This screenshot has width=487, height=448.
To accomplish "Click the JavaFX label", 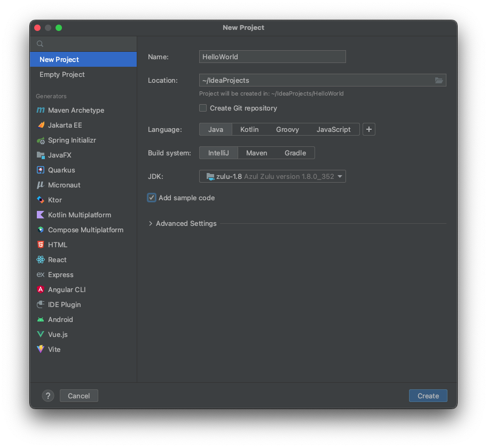I will (x=60, y=155).
